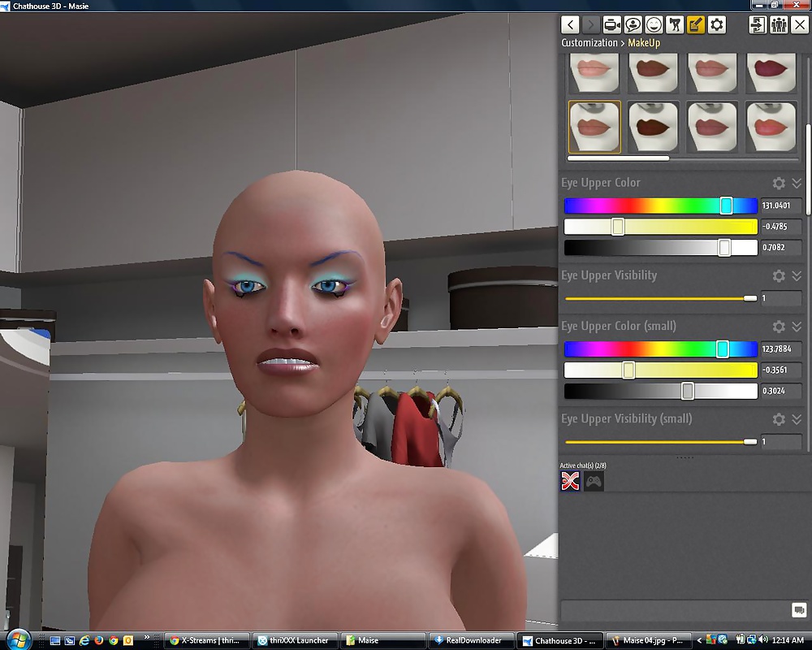Viewport: 812px width, 650px height.
Task: Open RealDownloader from the taskbar
Action: pyautogui.click(x=473, y=640)
